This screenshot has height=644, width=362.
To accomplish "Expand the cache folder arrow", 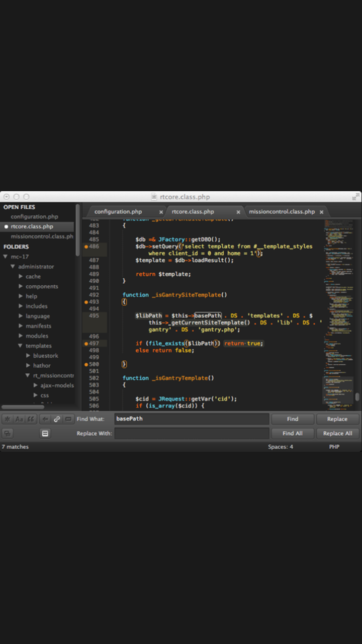I will click(x=21, y=277).
